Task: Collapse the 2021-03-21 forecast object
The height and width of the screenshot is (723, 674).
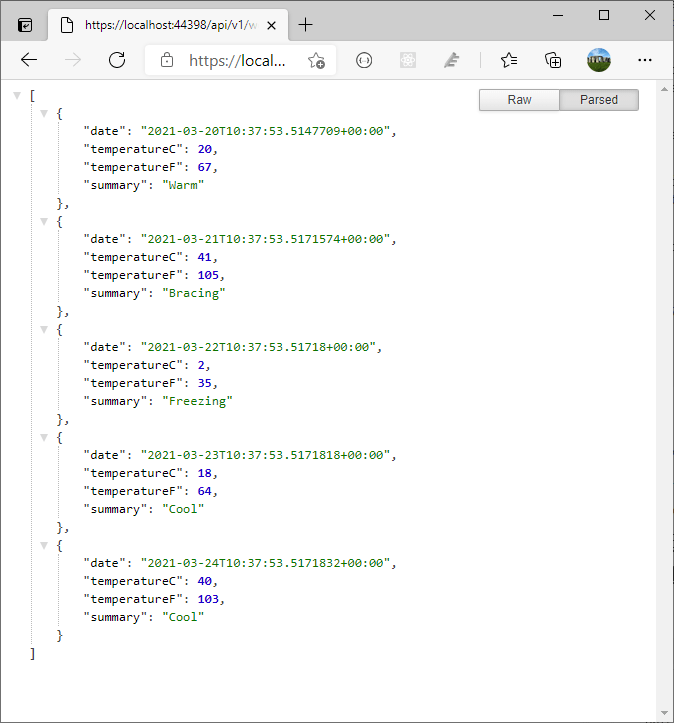Action: tap(44, 222)
